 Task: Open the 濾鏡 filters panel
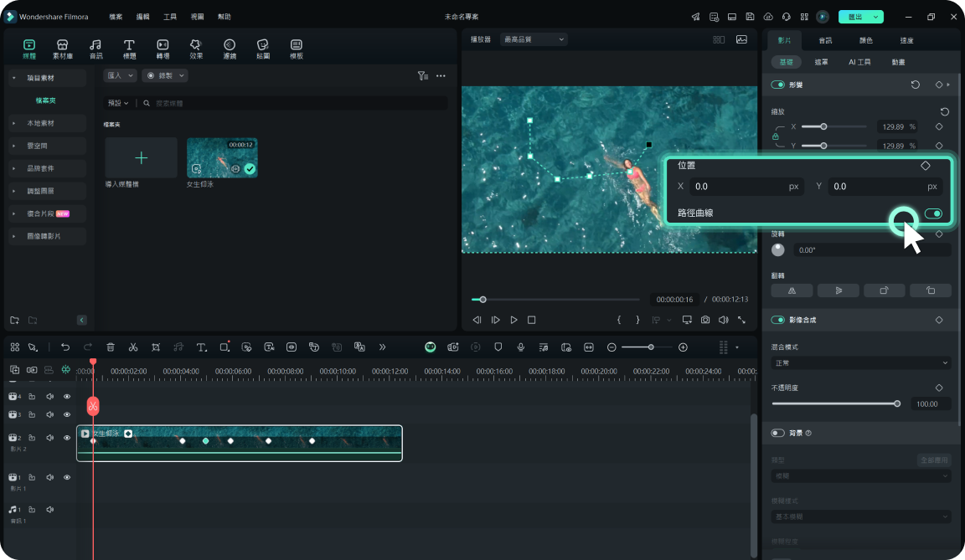click(230, 49)
